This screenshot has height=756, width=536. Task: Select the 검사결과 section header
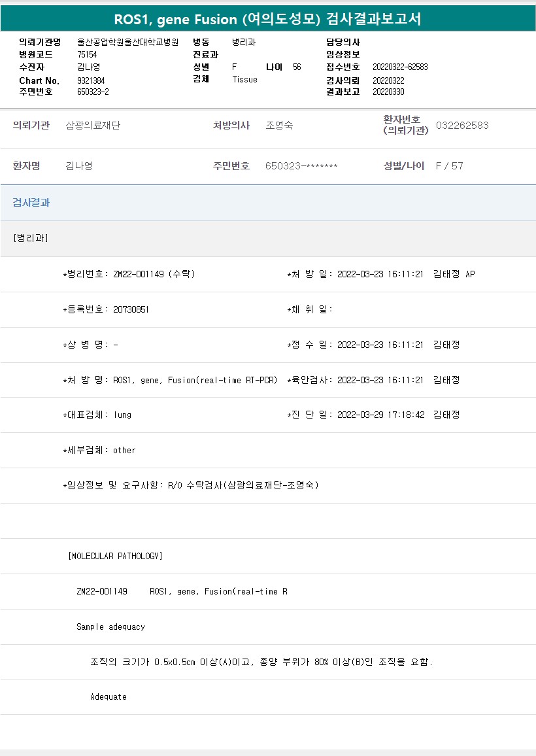pyautogui.click(x=31, y=203)
